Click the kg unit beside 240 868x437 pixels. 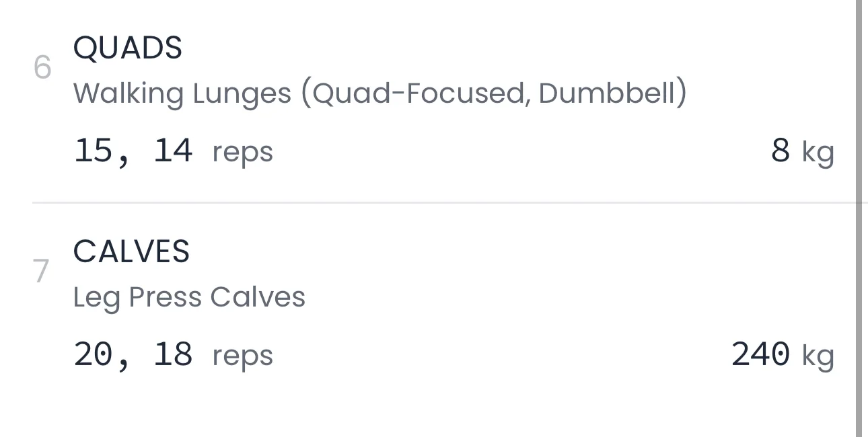pyautogui.click(x=818, y=356)
